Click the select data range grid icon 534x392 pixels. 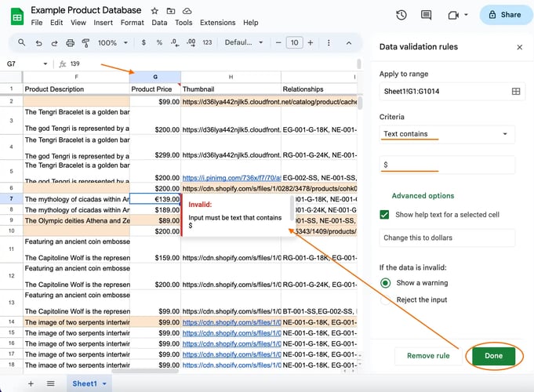516,92
